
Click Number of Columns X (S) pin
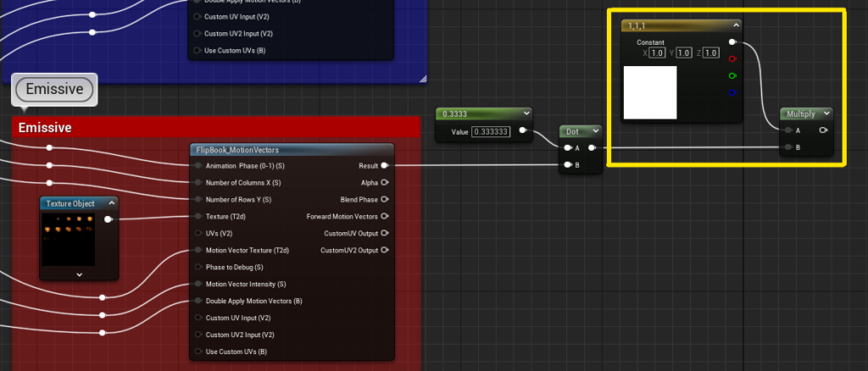pyautogui.click(x=198, y=182)
